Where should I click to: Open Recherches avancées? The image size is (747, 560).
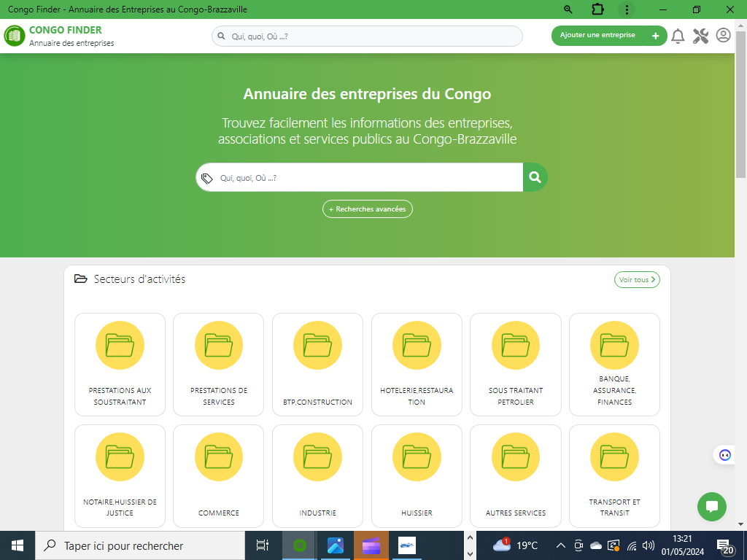tap(367, 209)
